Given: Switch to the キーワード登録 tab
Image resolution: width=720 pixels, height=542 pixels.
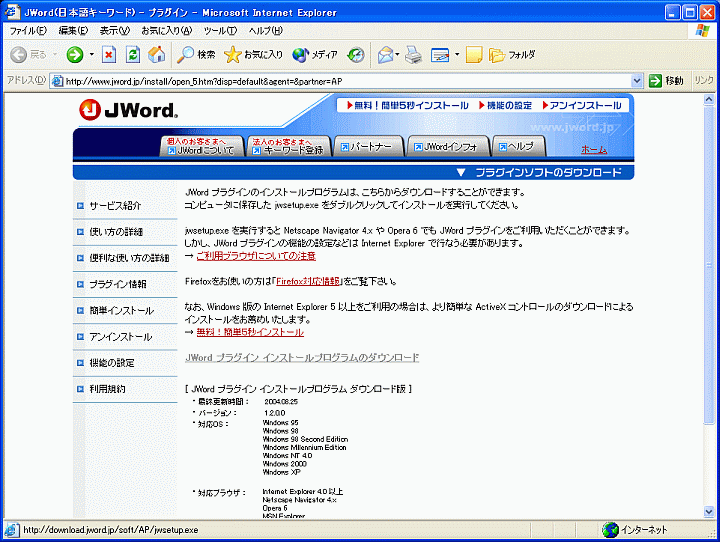Looking at the screenshot, I should coord(288,146).
